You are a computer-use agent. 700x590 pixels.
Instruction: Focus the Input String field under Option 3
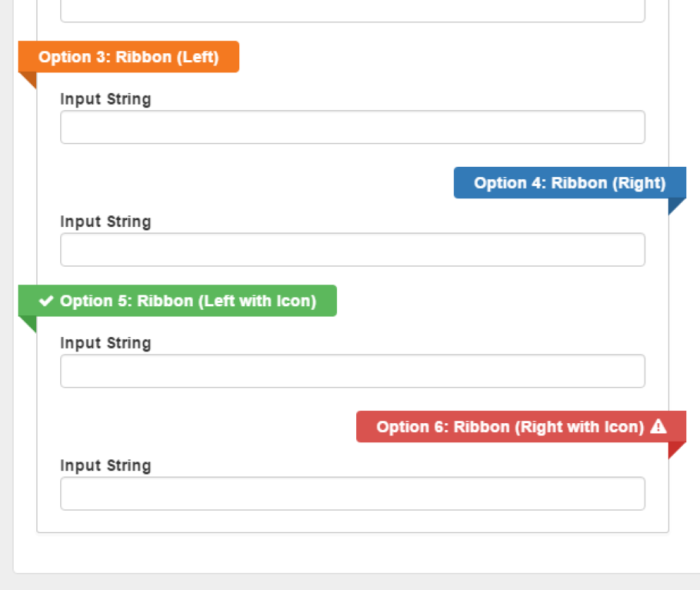pyautogui.click(x=353, y=127)
